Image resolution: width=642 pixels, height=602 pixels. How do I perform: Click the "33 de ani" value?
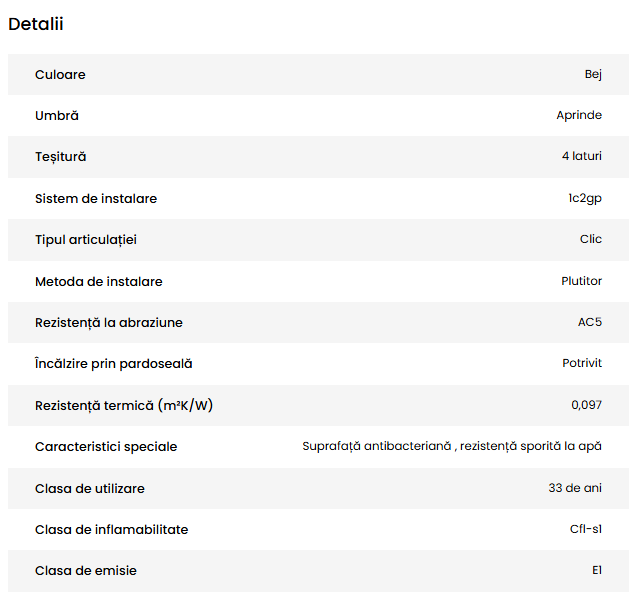point(575,488)
